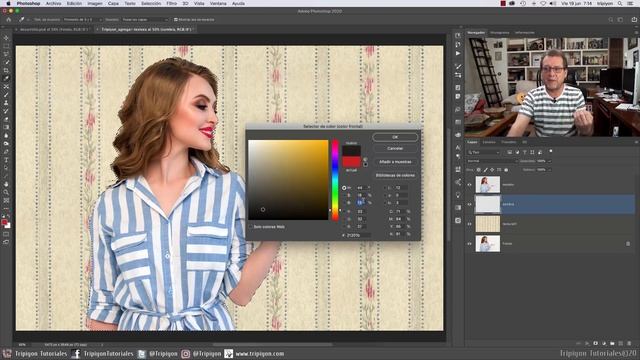Select the Gradient tool
This screenshot has height=360, width=640.
point(6,127)
